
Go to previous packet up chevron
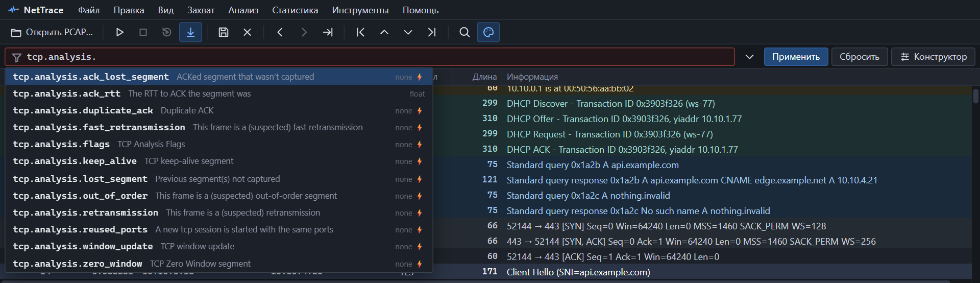[x=384, y=32]
